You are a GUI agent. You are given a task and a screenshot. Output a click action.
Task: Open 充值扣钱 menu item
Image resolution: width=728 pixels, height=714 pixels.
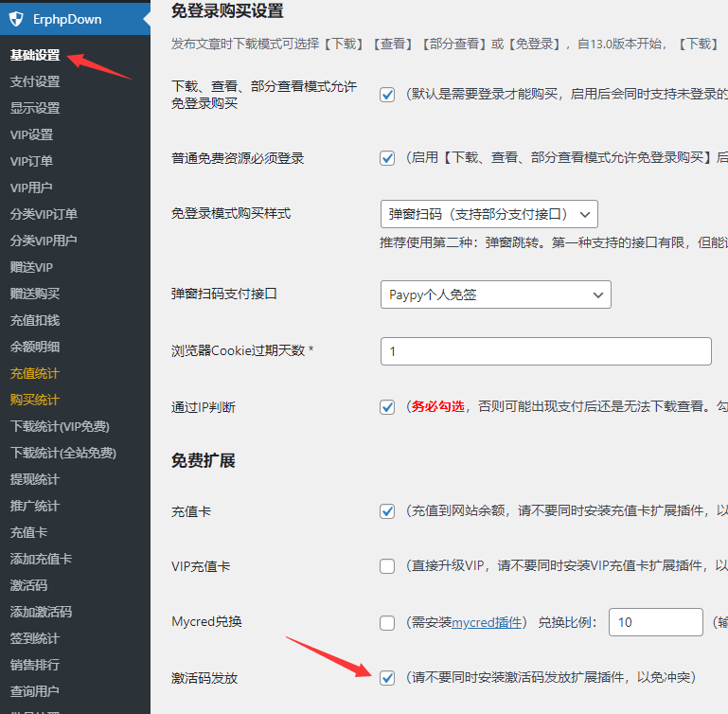pos(35,320)
